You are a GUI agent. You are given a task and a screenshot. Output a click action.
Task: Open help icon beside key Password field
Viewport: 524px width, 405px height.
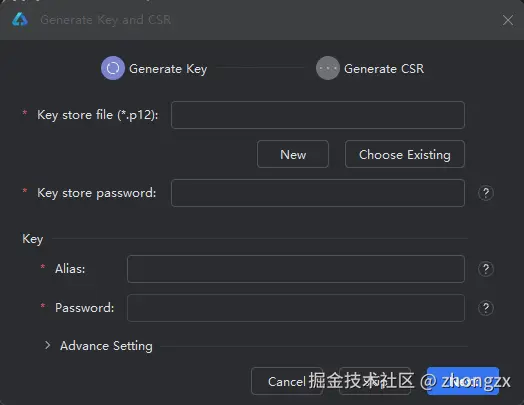click(486, 308)
